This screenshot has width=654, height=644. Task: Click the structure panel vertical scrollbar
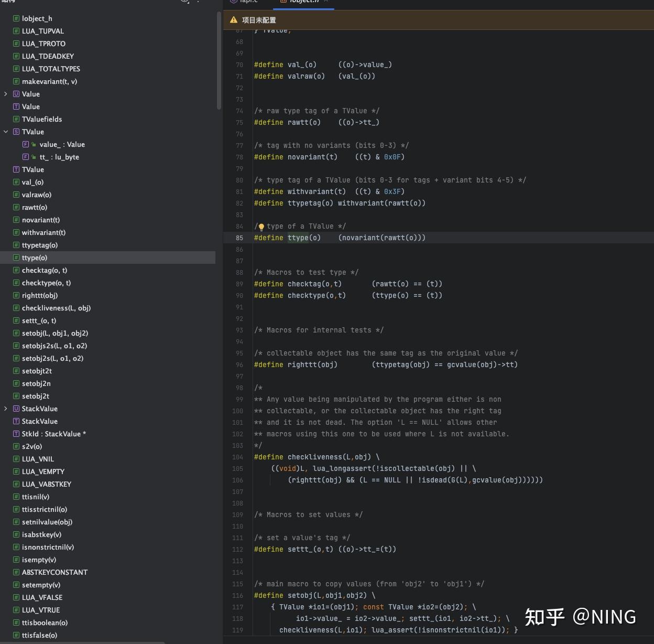click(x=219, y=60)
